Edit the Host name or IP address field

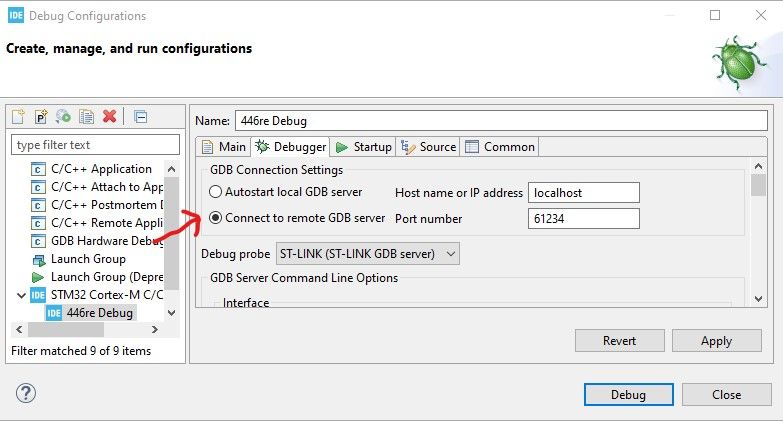click(584, 193)
